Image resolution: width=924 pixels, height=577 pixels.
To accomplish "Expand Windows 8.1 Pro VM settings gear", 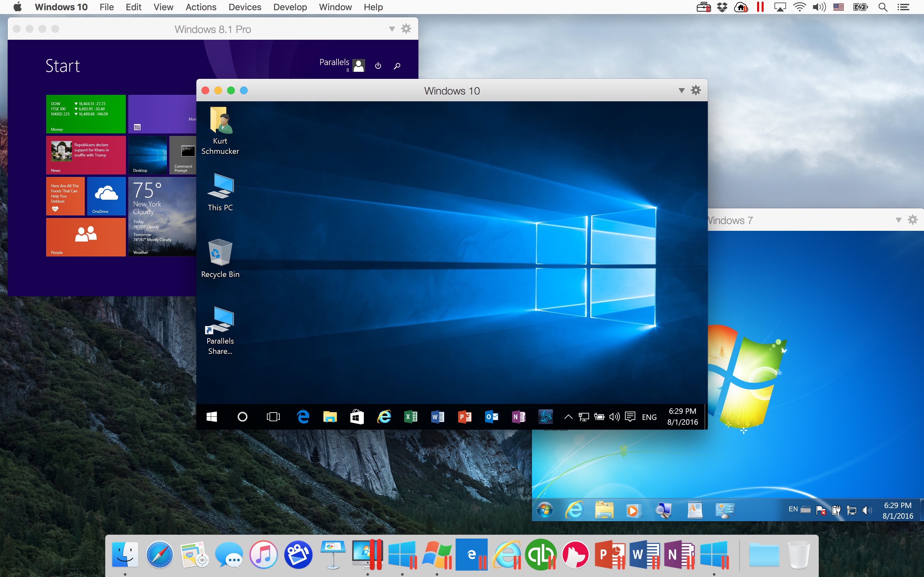I will point(406,28).
